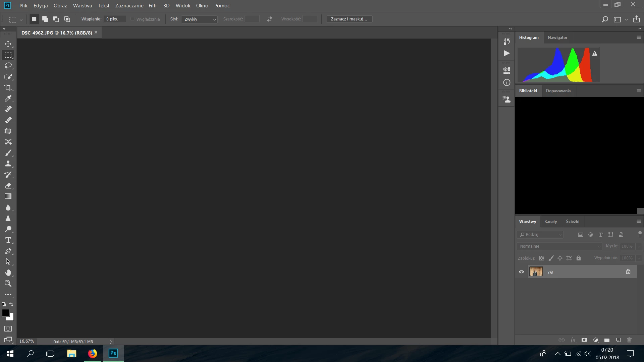Open the Filtr menu
The height and width of the screenshot is (362, 644).
point(153,5)
